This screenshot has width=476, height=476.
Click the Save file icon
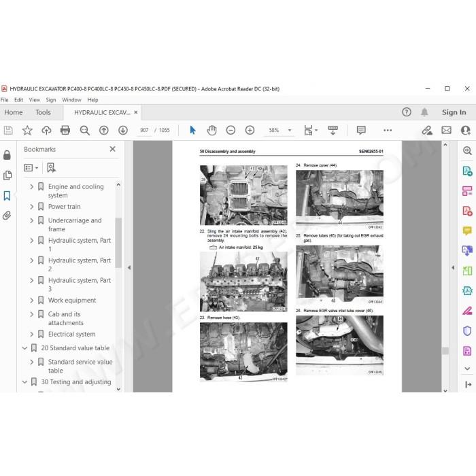click(8, 131)
